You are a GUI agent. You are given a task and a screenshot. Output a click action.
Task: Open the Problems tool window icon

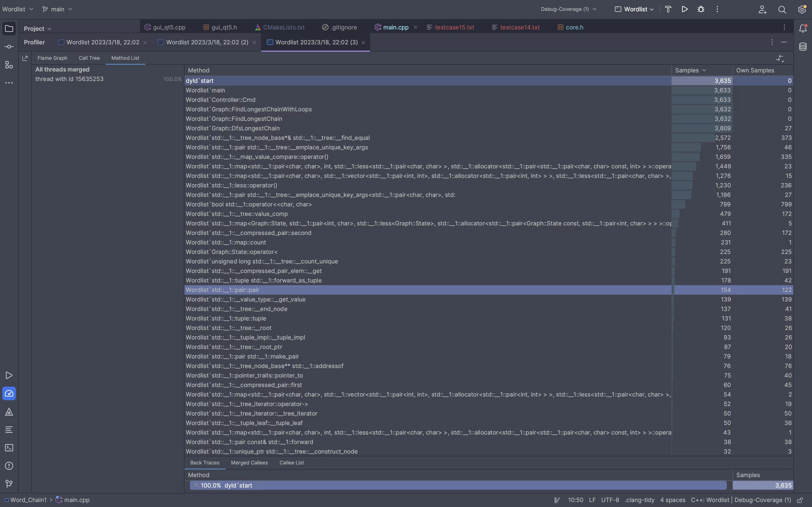(x=9, y=466)
